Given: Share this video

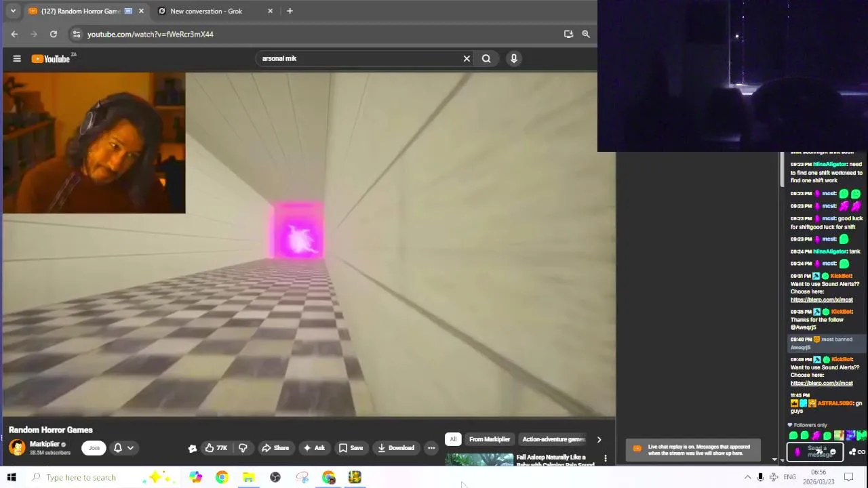Looking at the screenshot, I should (275, 447).
